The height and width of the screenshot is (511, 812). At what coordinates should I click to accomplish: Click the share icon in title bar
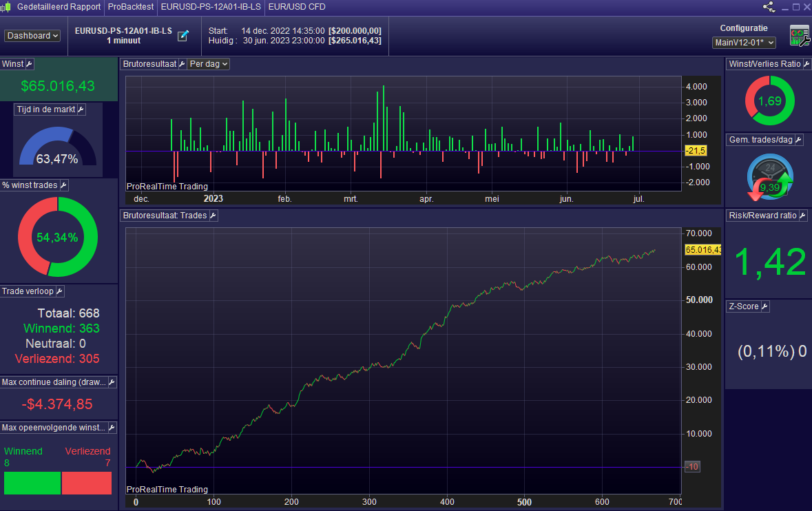(x=769, y=7)
